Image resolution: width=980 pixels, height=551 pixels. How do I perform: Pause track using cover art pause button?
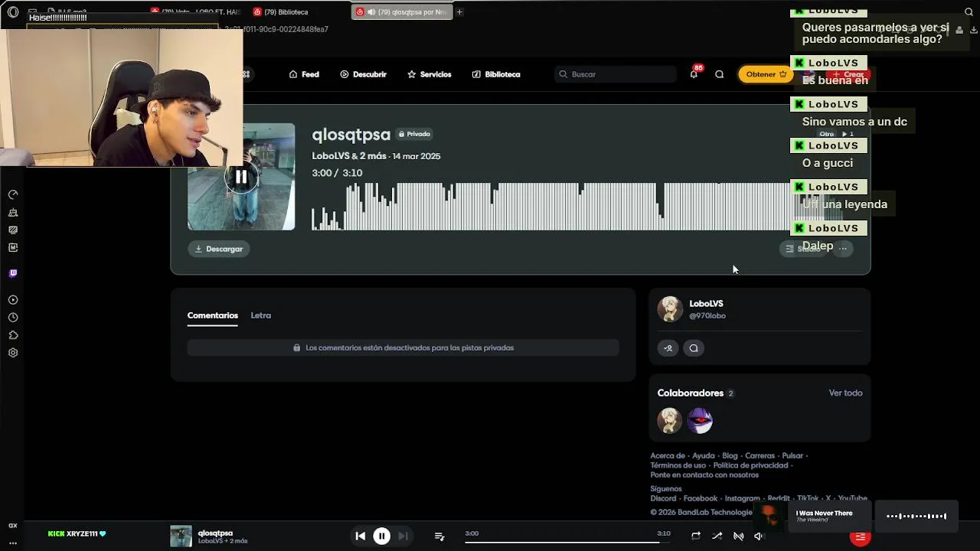click(241, 177)
